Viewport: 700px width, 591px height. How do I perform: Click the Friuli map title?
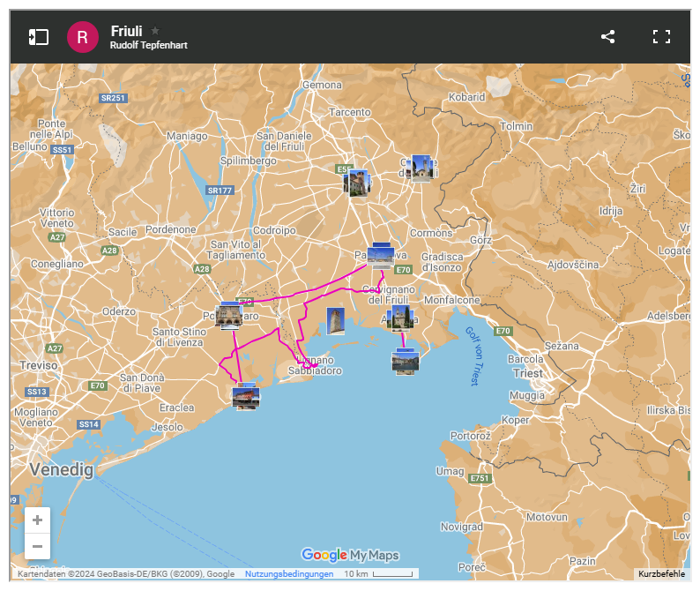point(126,30)
